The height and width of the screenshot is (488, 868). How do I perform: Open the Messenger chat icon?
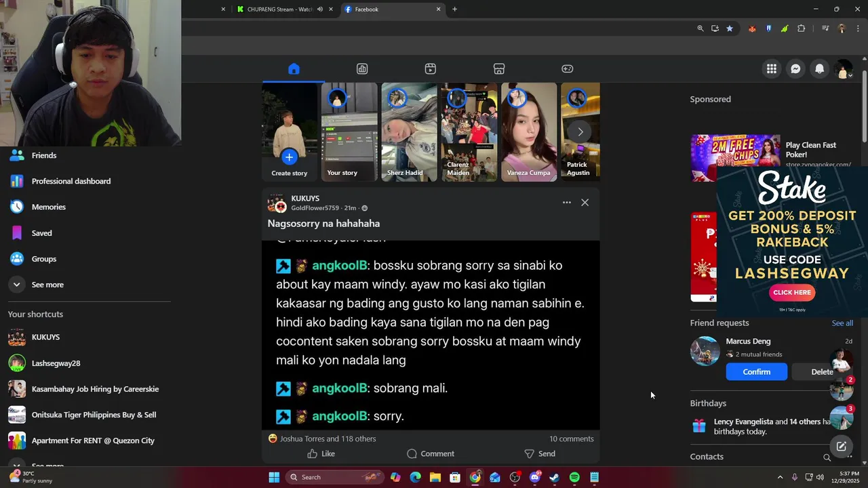coord(795,68)
